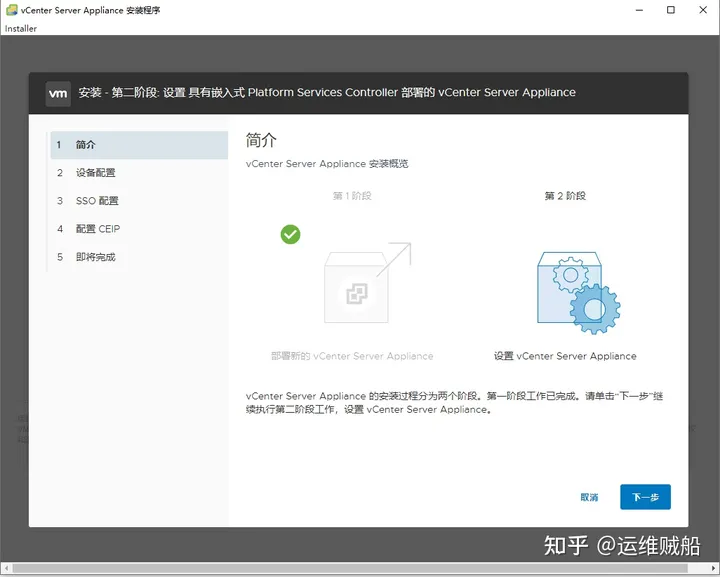Click the 取消 cancel button
Screen dimensions: 720x577
(589, 497)
